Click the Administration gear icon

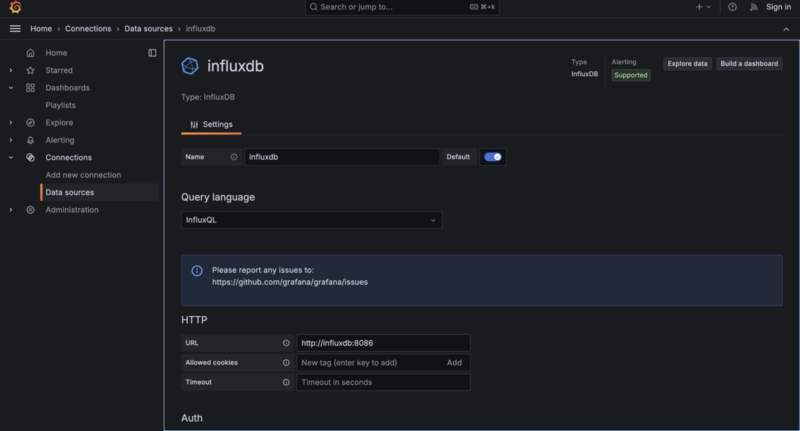pos(31,210)
